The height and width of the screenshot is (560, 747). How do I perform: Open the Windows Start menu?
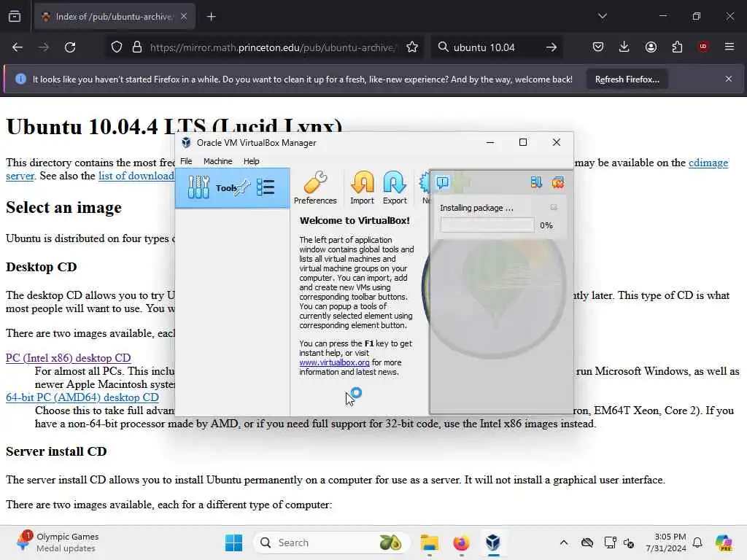[x=233, y=542]
